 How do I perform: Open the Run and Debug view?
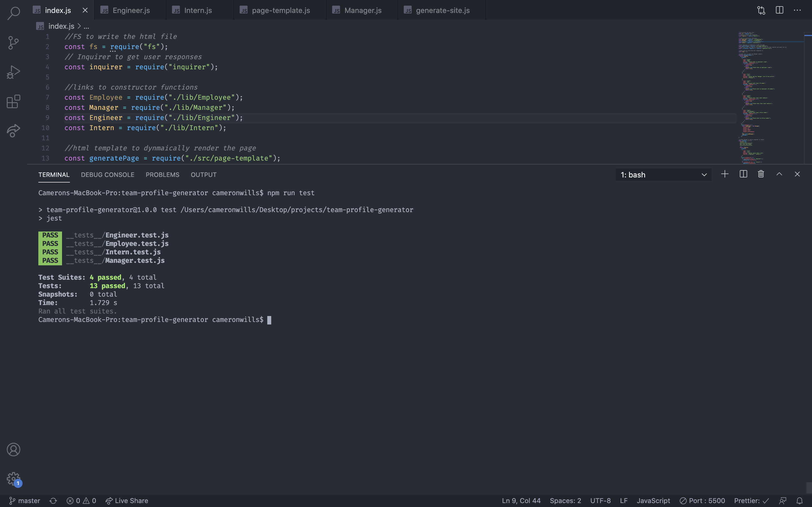pyautogui.click(x=13, y=72)
